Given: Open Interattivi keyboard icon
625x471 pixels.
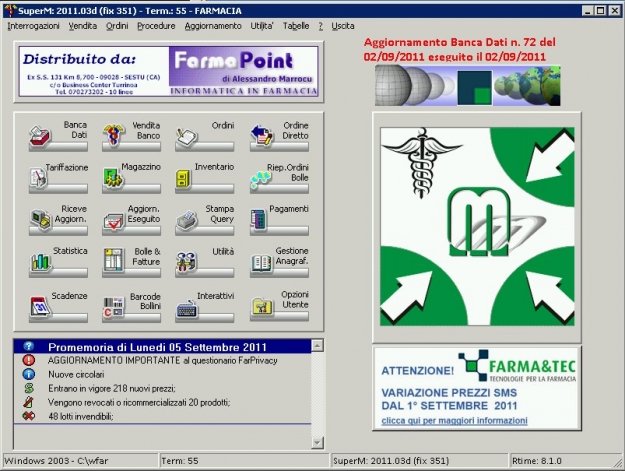Looking at the screenshot, I should tap(187, 308).
